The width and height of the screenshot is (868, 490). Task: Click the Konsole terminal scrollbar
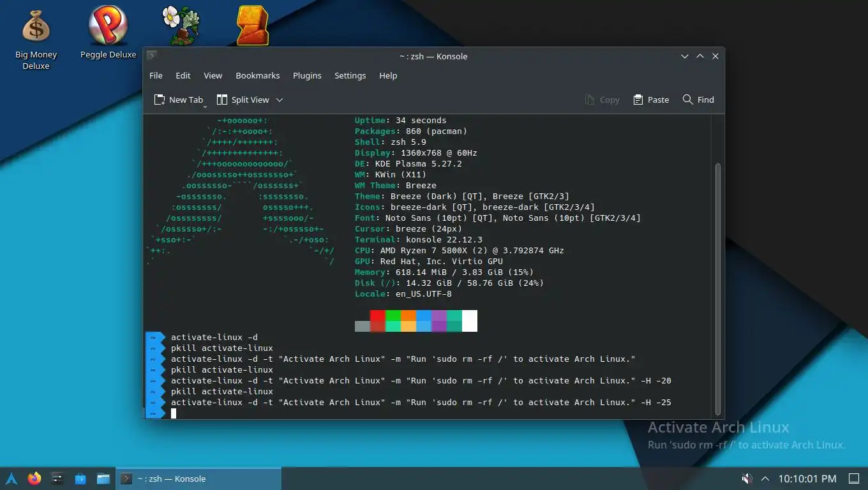[x=718, y=288]
